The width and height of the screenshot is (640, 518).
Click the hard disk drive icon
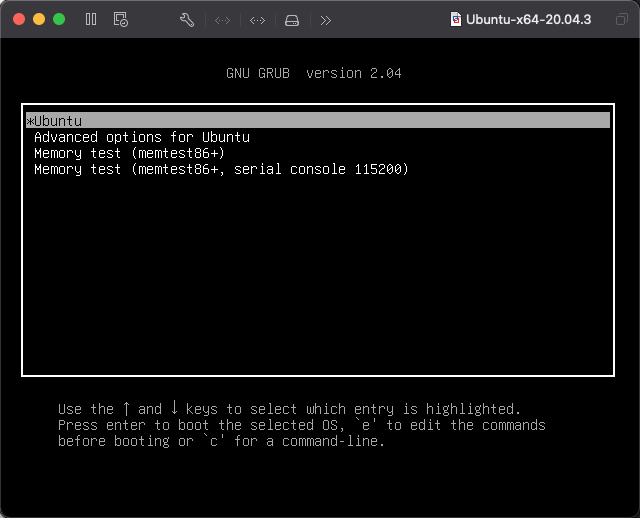[x=292, y=20]
